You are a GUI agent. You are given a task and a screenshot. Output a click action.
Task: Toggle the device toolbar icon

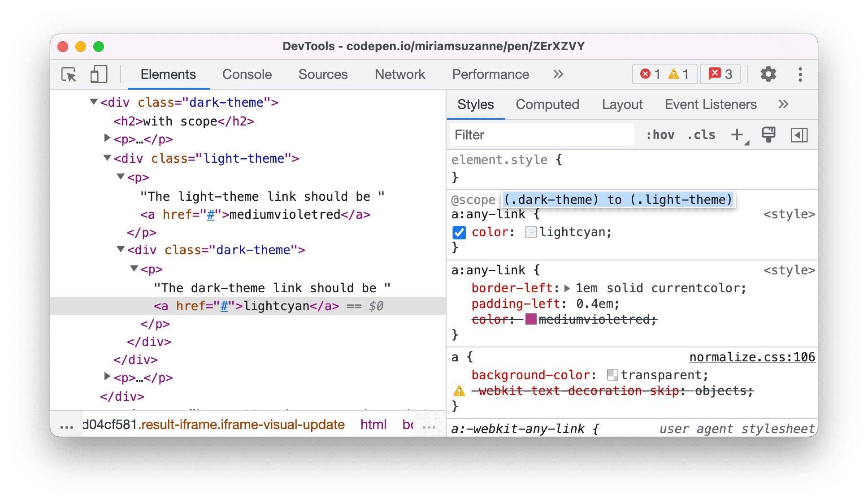[x=98, y=74]
